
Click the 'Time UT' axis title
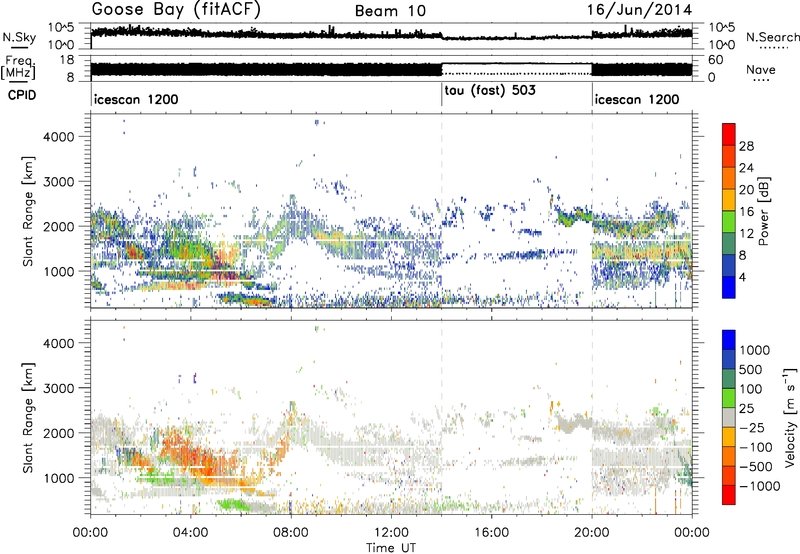tap(391, 547)
